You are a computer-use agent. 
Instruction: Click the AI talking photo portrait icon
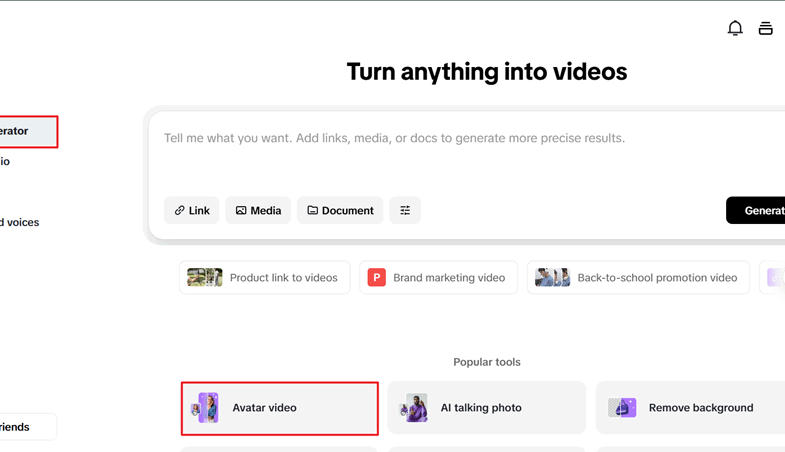[414, 408]
